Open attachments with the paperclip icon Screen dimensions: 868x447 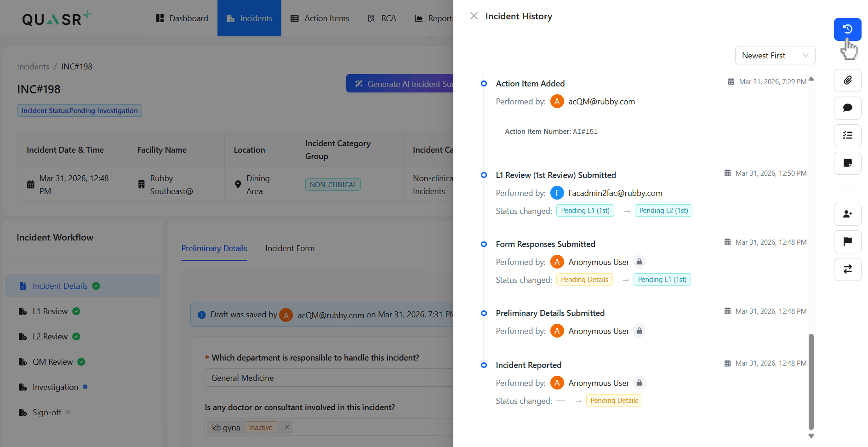pyautogui.click(x=847, y=80)
